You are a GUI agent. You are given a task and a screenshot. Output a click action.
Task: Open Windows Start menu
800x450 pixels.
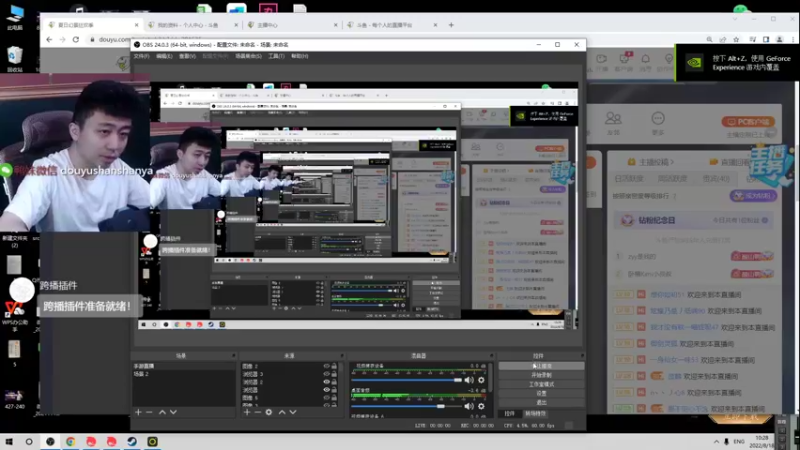coord(9,441)
